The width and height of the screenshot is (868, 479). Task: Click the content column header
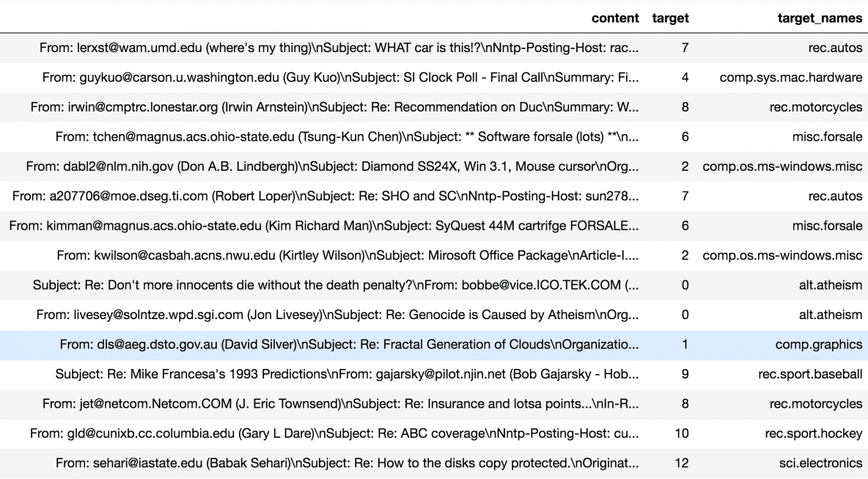coord(616,18)
